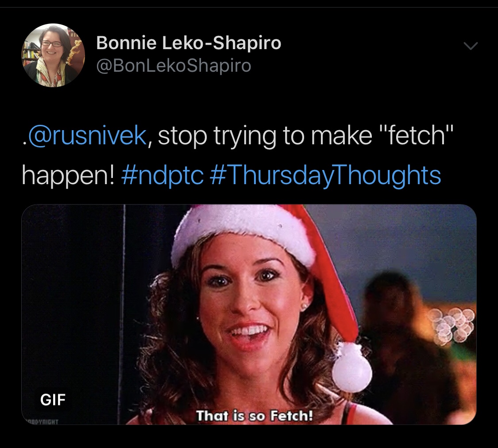Open the #ThursdayThoughts hashtag

point(325,175)
